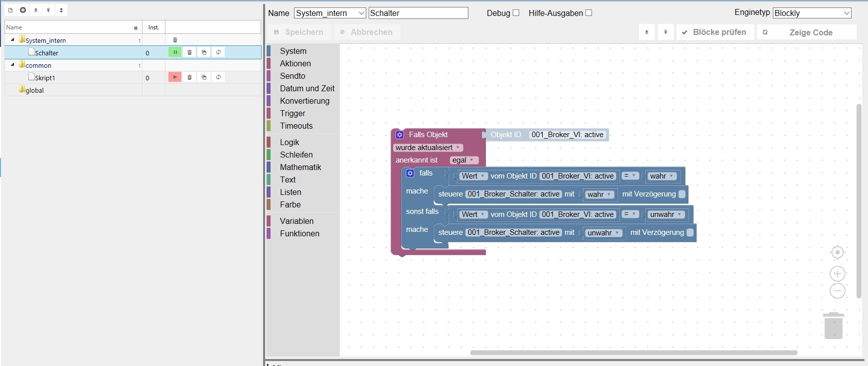Viewport: 868px width, 366px height.
Task: Zoom in the Blockly workspace
Action: point(837,274)
